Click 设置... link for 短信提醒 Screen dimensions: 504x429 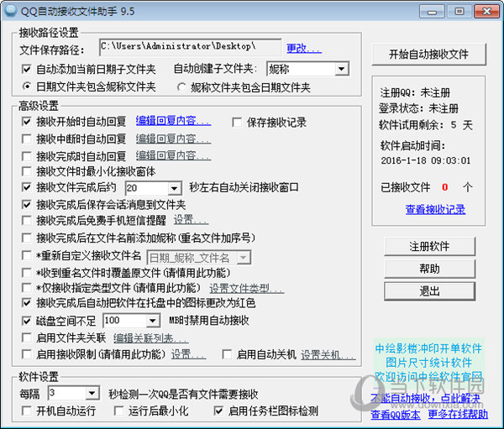tap(191, 220)
